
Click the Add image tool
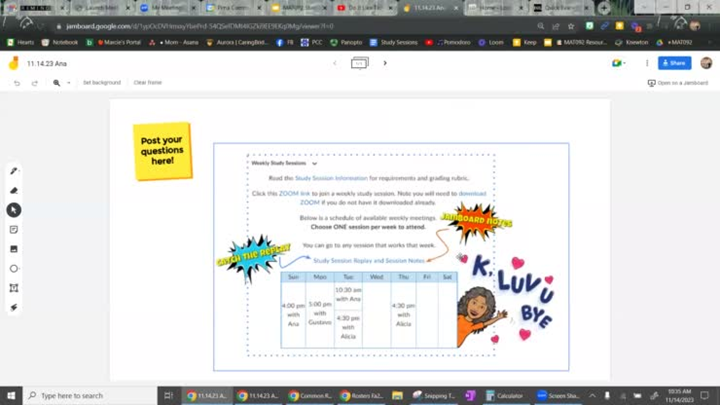pyautogui.click(x=14, y=249)
